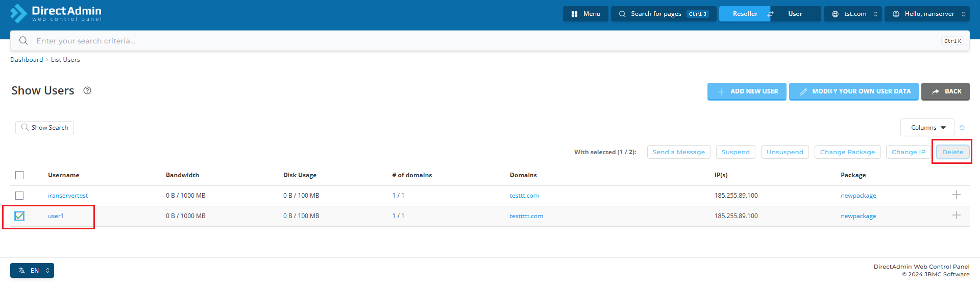Viewport: 980px width, 286px height.
Task: Click Search for pages button
Action: 664,14
